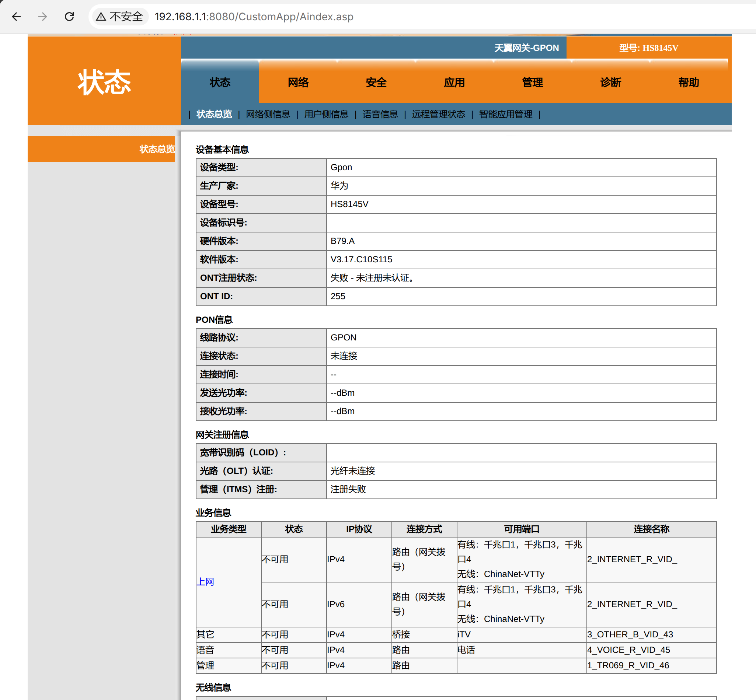Go to the 诊断 tab
The width and height of the screenshot is (756, 700).
(x=610, y=82)
